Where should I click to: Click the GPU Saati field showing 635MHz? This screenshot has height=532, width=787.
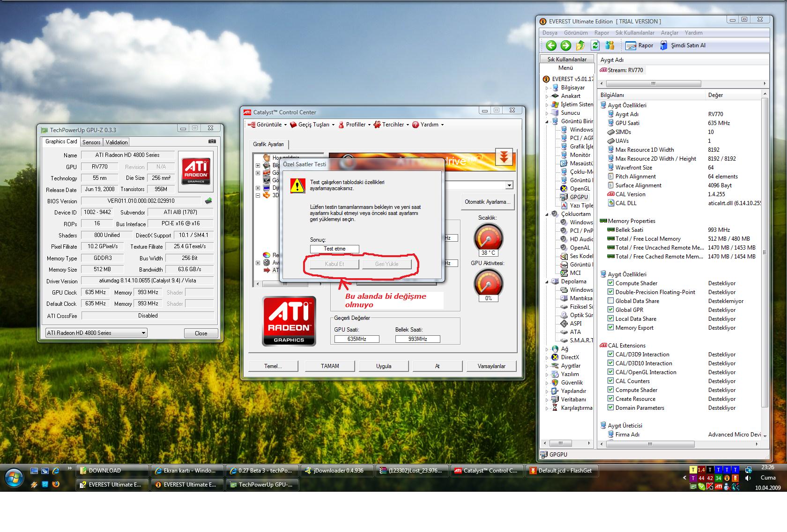point(356,339)
